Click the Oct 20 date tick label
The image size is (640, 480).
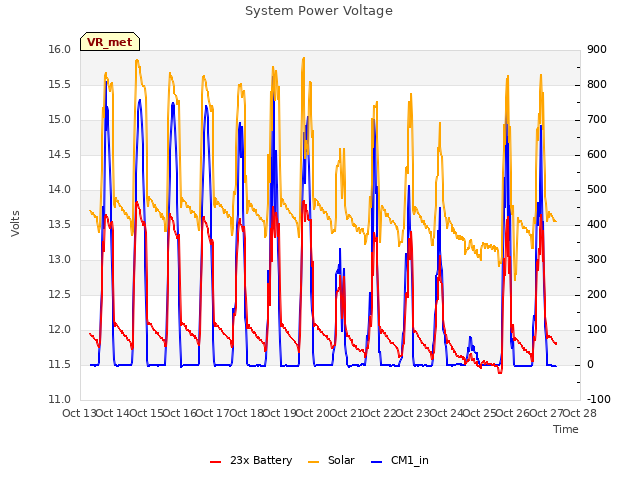coord(313,413)
